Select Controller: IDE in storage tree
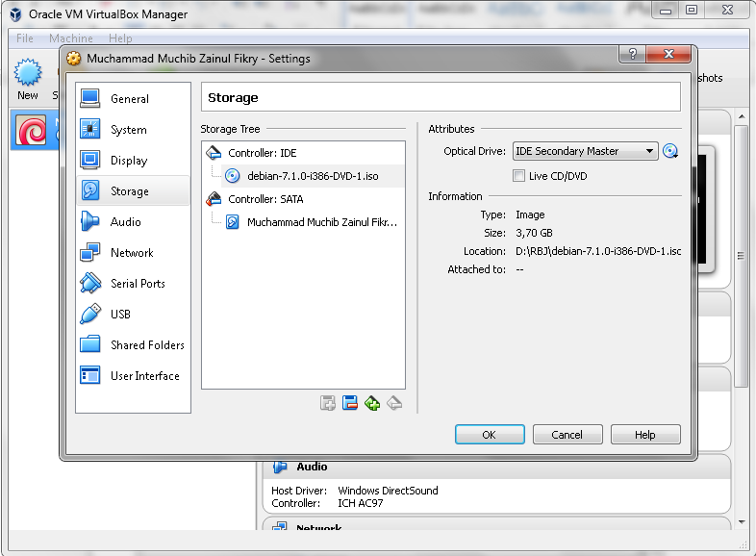Screen dimensions: 756x556 303,153
